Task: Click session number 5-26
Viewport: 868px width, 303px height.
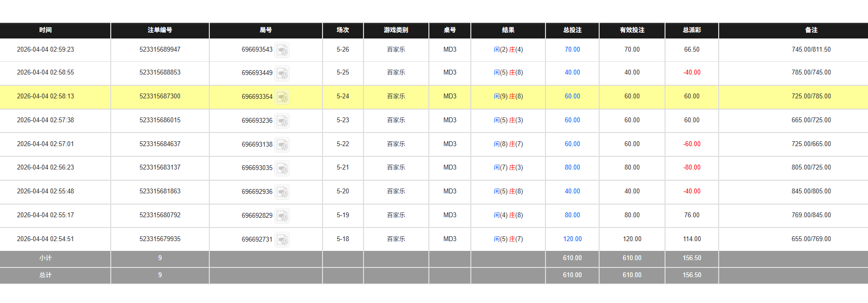Action: (x=343, y=50)
